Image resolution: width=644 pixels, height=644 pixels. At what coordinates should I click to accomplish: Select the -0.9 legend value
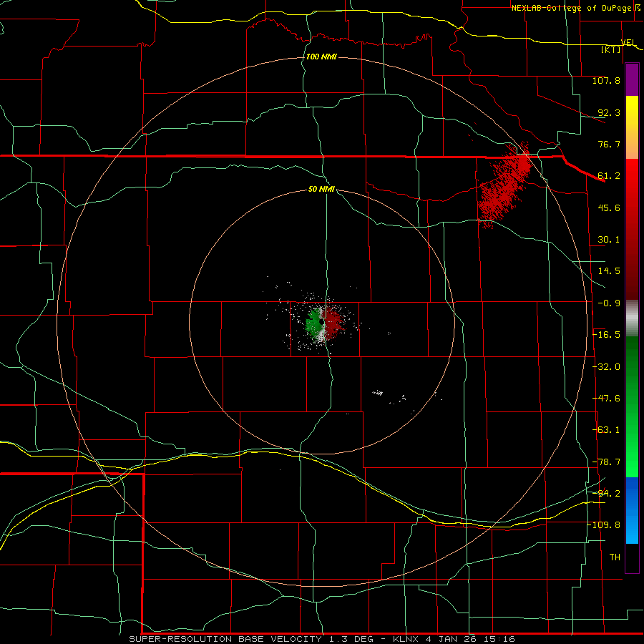click(609, 303)
